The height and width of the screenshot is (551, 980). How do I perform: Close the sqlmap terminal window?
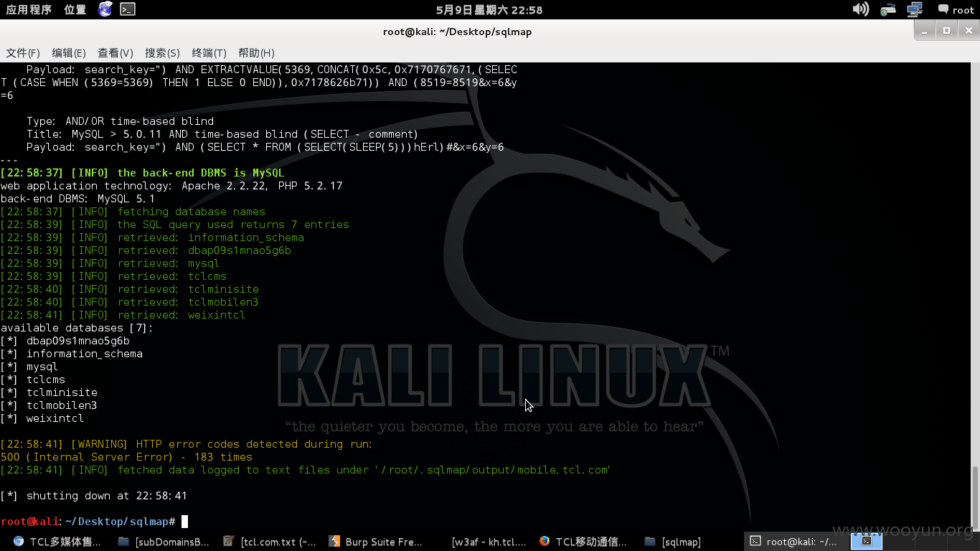(968, 30)
